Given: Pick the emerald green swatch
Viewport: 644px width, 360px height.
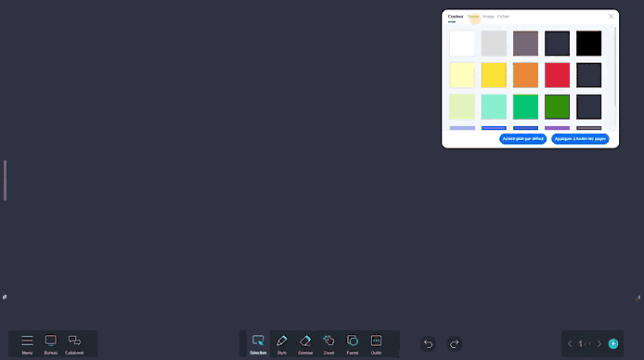Looking at the screenshot, I should [x=525, y=107].
